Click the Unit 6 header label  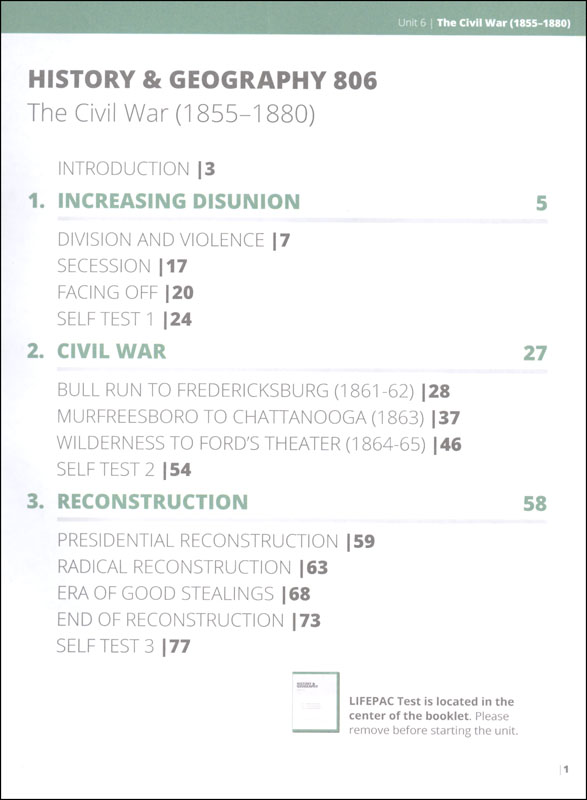(412, 23)
